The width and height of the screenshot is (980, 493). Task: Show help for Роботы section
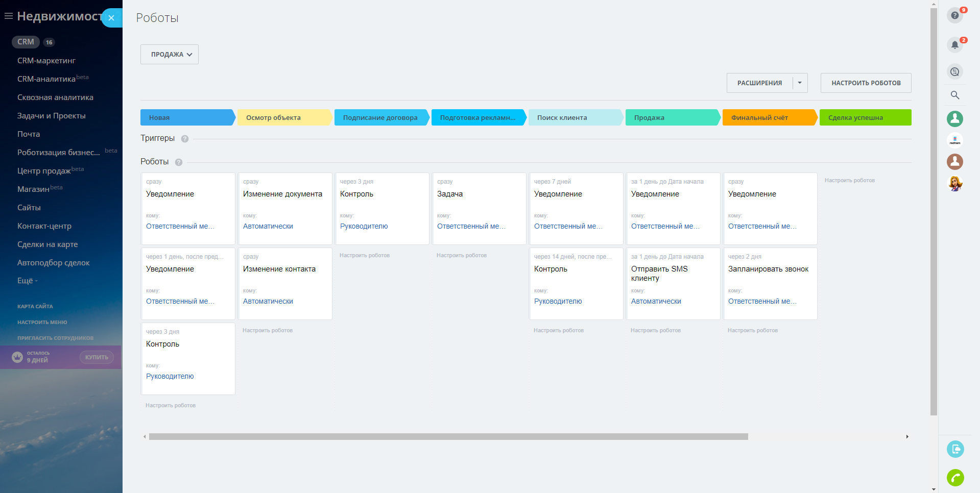click(x=179, y=162)
